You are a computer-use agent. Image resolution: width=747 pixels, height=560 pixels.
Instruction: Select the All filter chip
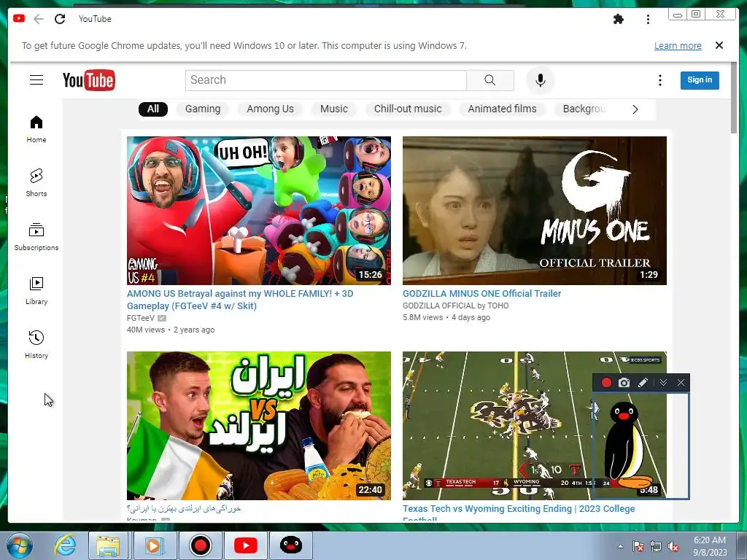pyautogui.click(x=153, y=109)
